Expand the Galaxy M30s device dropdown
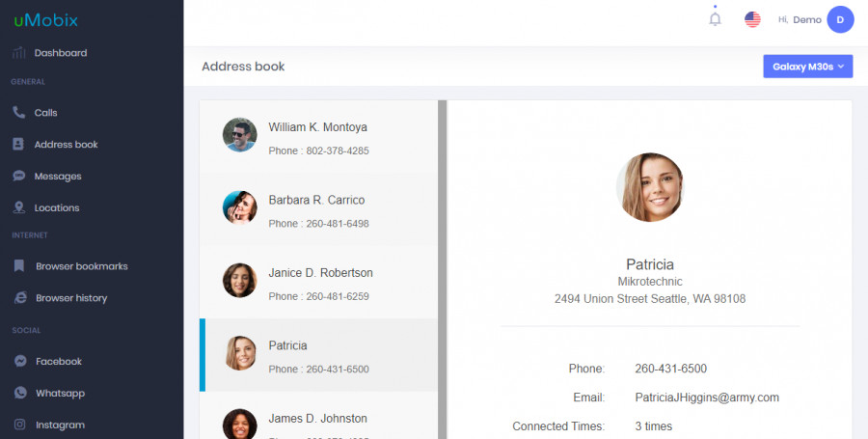This screenshot has height=439, width=868. [x=807, y=67]
